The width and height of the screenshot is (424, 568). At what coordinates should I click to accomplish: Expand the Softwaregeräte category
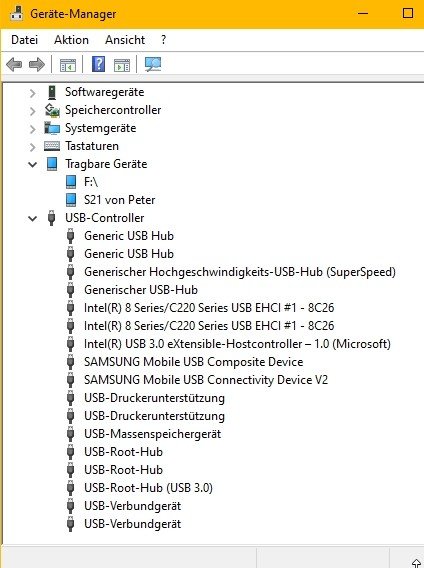(x=33, y=93)
